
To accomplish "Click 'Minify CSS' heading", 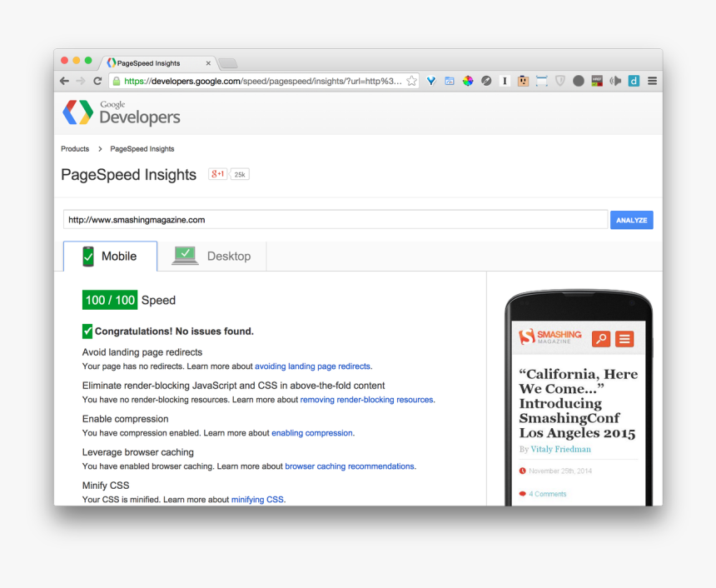I will coord(106,486).
